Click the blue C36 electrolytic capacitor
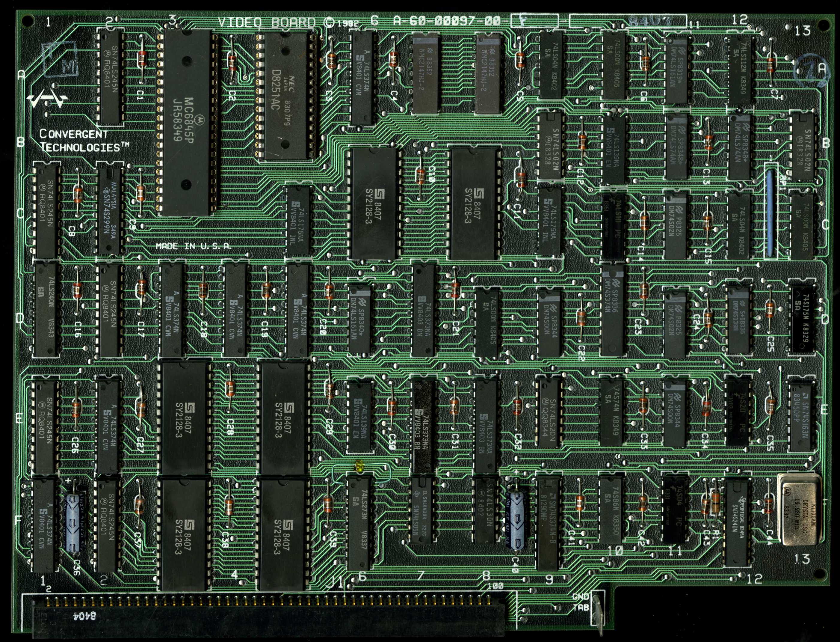840x642 pixels. (74, 523)
